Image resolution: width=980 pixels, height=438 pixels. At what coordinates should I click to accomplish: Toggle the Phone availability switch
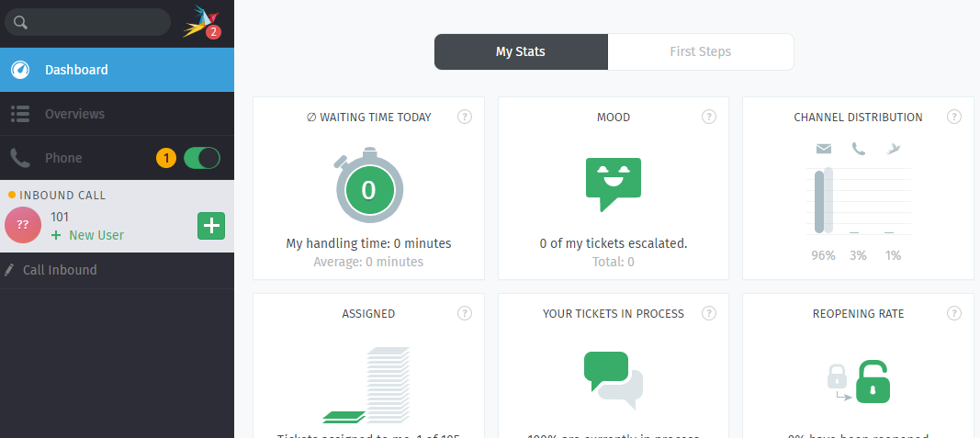(x=202, y=158)
